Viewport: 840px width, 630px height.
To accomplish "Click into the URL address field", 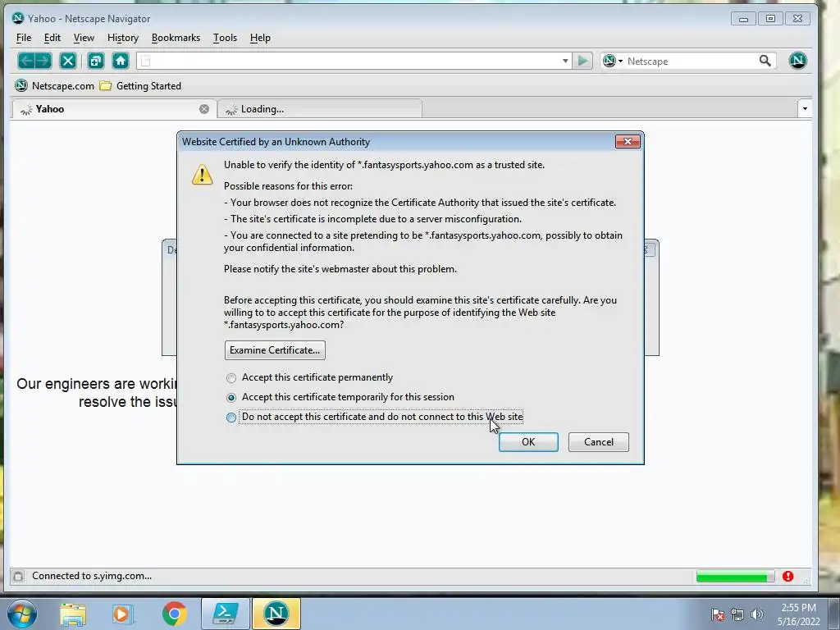I will 354,61.
